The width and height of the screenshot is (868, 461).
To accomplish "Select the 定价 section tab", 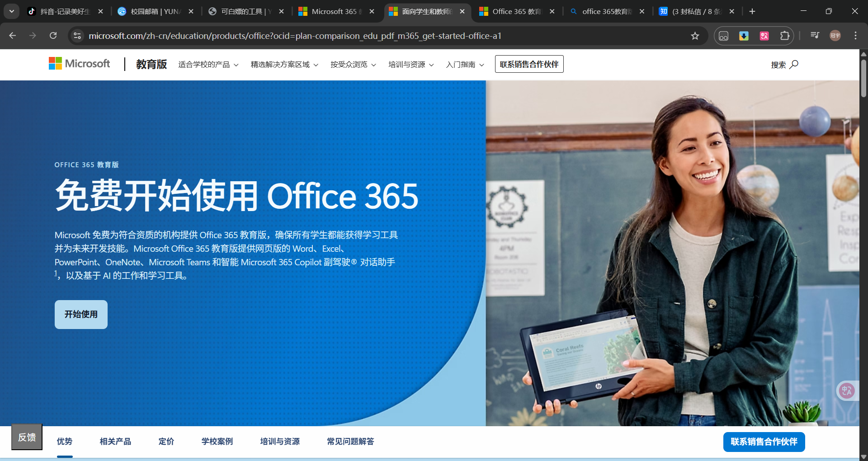I will tap(166, 442).
